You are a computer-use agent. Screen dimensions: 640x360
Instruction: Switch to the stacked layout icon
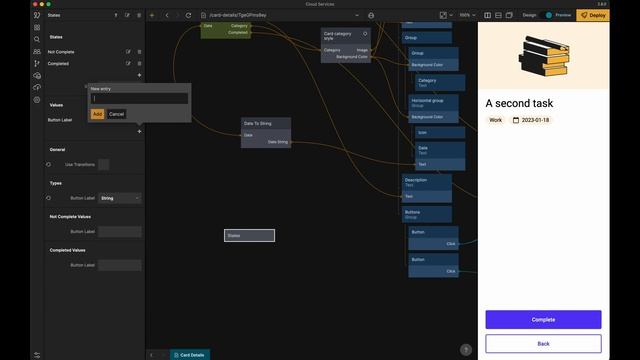[498, 15]
